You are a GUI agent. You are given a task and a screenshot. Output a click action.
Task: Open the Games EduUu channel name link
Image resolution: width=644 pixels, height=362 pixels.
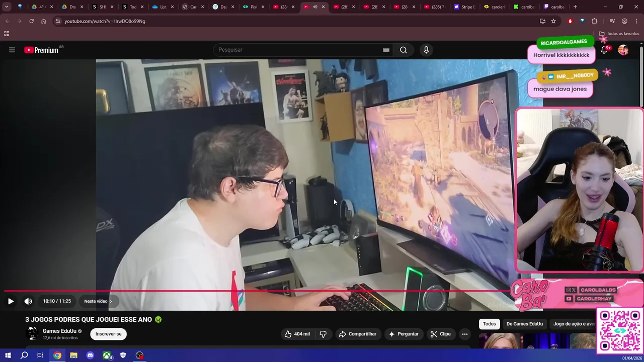(x=59, y=331)
